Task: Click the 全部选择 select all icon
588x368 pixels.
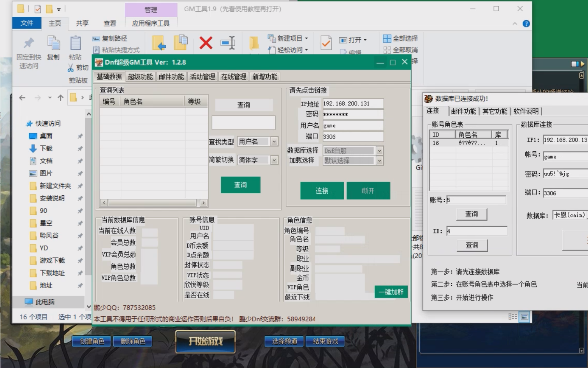Action: coord(387,39)
